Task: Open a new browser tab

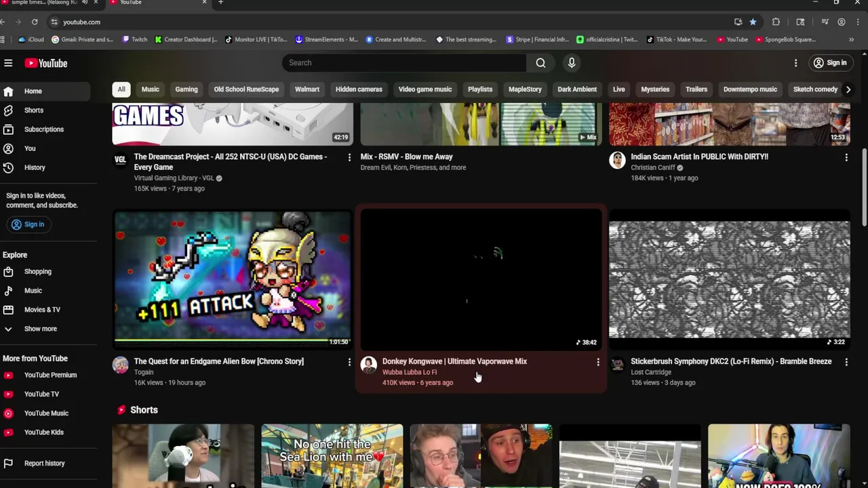Action: coord(220,3)
